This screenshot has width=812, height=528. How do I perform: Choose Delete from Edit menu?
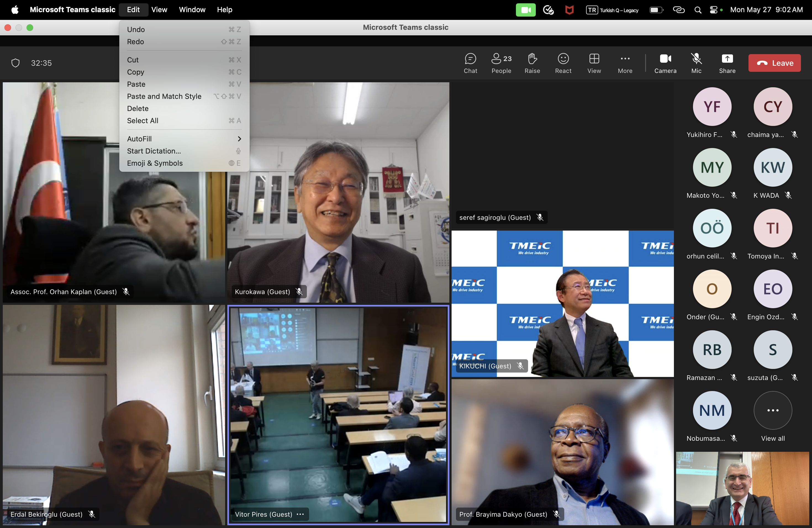(x=184, y=109)
